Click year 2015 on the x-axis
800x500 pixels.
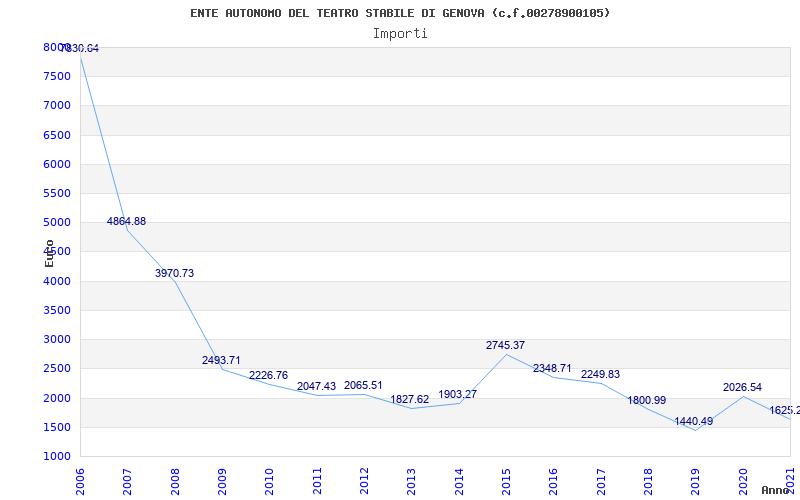pos(506,478)
